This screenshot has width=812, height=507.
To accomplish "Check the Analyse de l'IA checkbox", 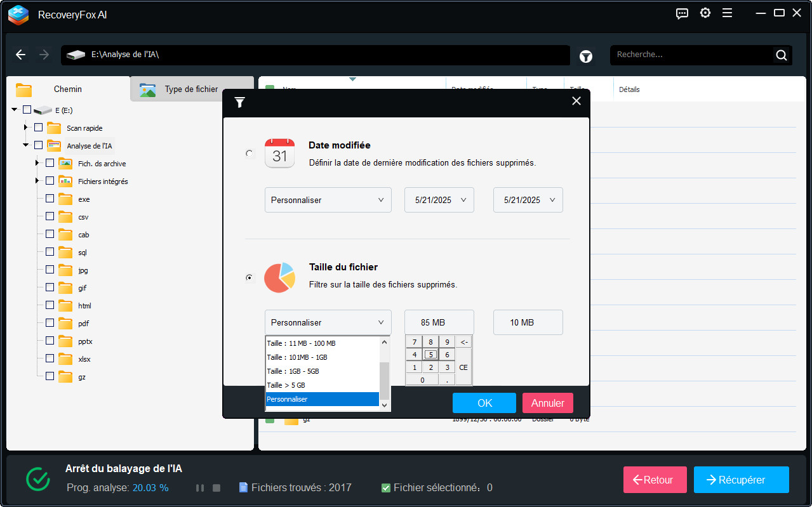I will click(38, 145).
